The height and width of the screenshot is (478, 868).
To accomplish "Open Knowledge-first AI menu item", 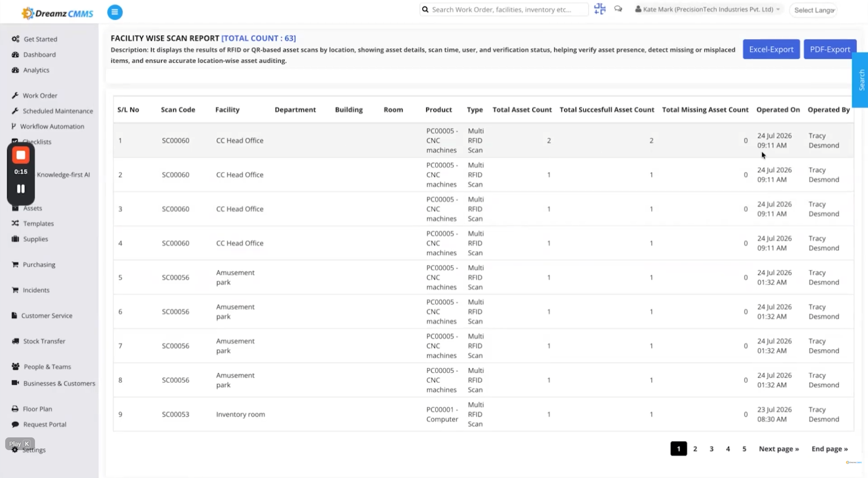I will tap(63, 175).
